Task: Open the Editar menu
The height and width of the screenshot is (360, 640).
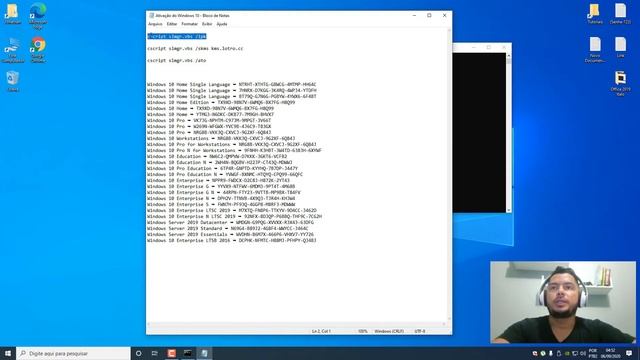Action: [172, 24]
